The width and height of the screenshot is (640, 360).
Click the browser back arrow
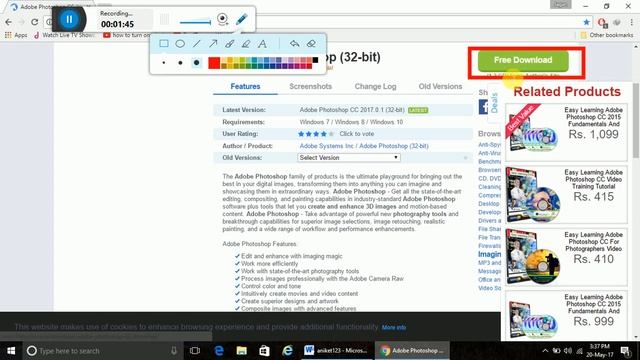pos(9,22)
